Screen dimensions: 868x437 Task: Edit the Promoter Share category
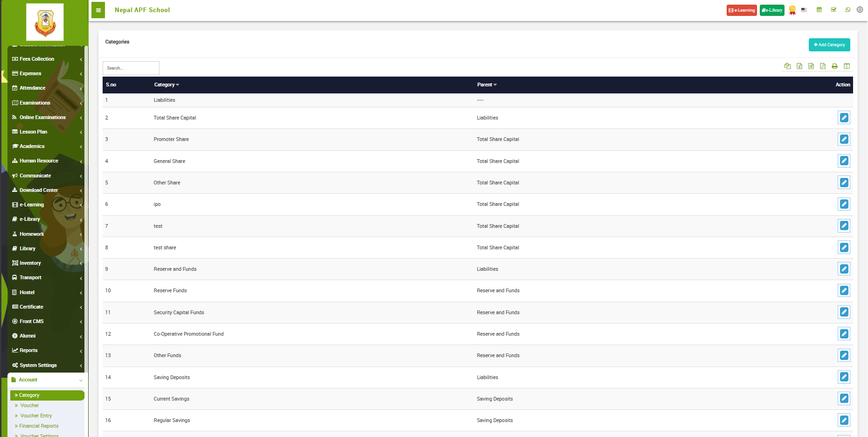tap(844, 139)
